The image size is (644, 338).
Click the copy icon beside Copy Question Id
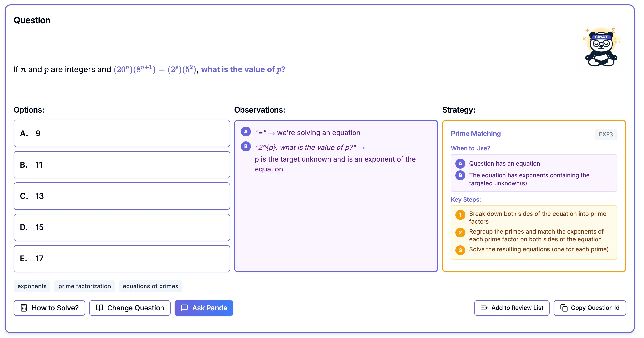point(563,308)
